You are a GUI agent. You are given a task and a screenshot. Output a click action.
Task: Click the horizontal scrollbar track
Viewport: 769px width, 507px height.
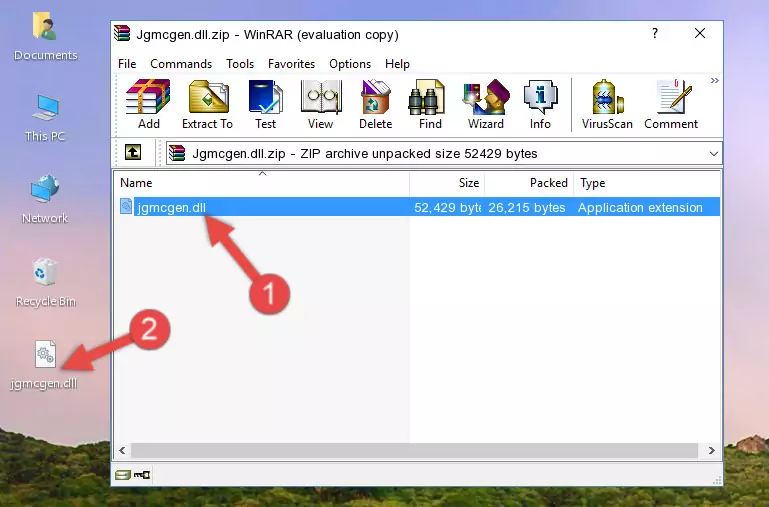tap(414, 450)
